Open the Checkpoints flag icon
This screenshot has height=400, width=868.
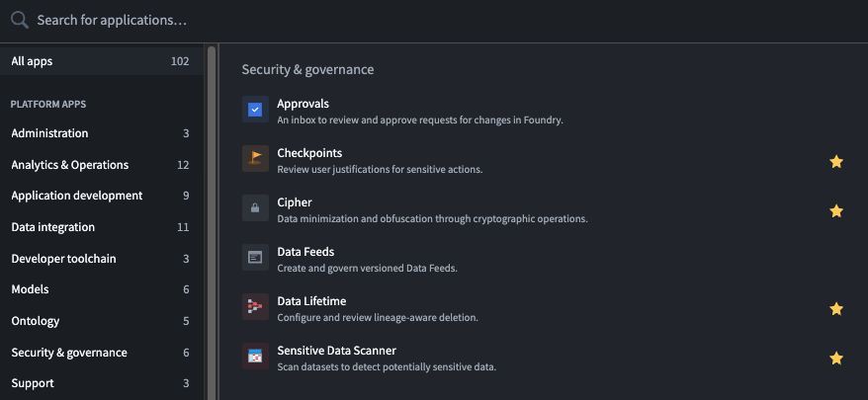click(255, 159)
